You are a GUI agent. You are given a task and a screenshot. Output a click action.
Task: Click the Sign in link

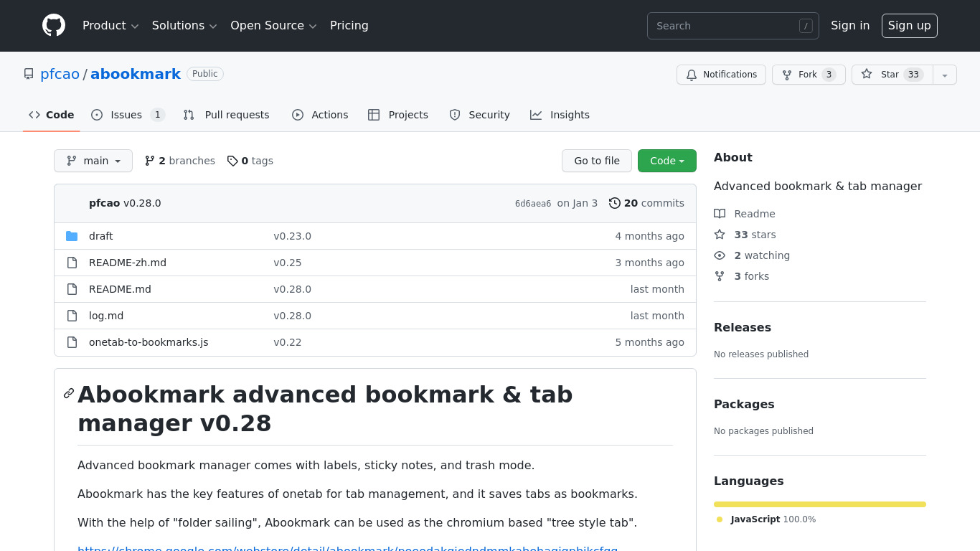click(850, 26)
